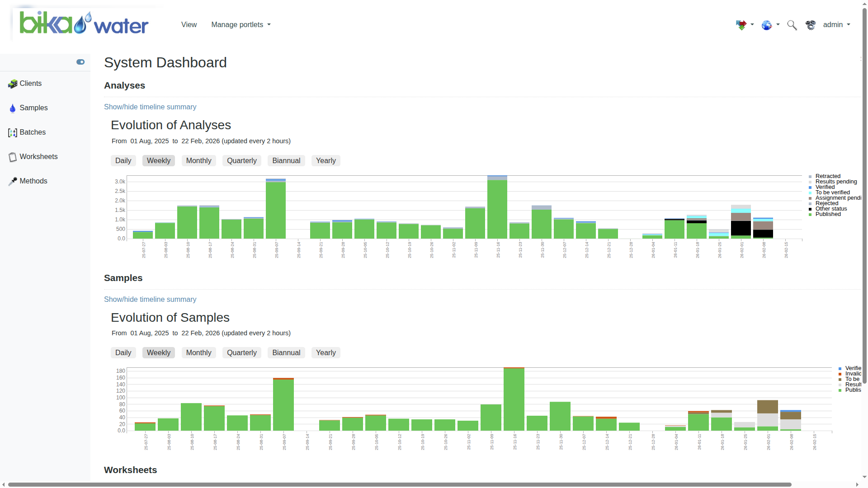Select Daily period for Samples chart
The height and width of the screenshot is (488, 868).
(x=123, y=352)
